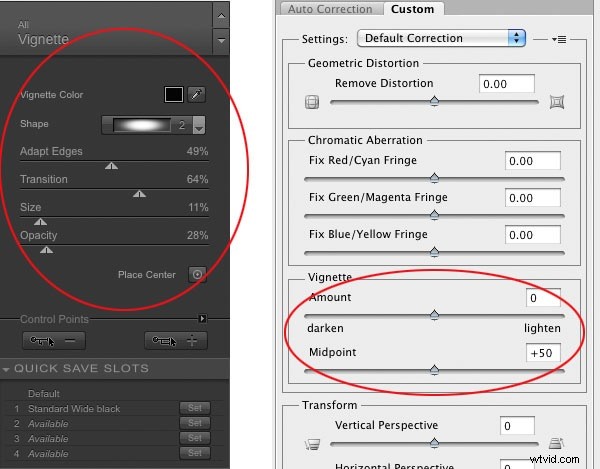Click the Remove Distortion slider handle
Screen dimensions: 600x469
click(434, 101)
